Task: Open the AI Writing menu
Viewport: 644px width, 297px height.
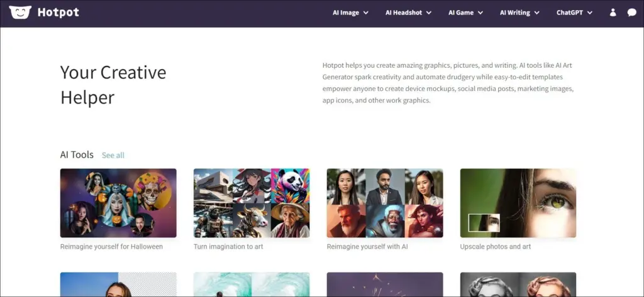Action: point(519,13)
